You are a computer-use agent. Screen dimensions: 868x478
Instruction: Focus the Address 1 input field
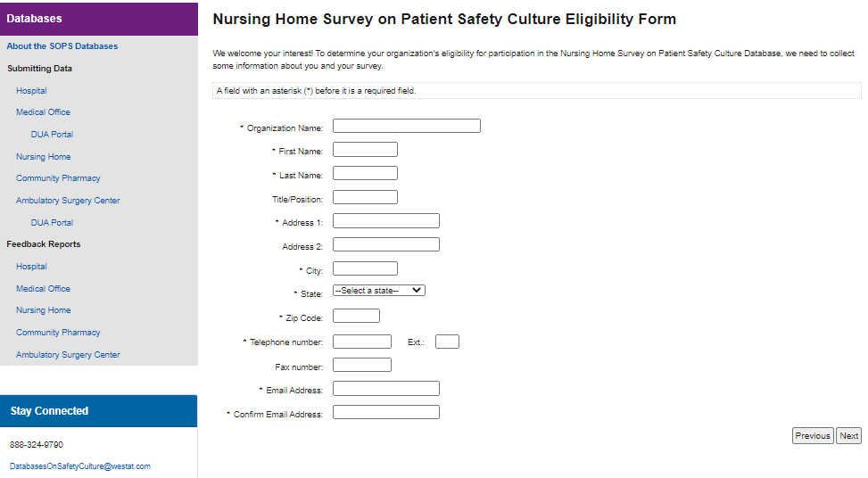(385, 221)
